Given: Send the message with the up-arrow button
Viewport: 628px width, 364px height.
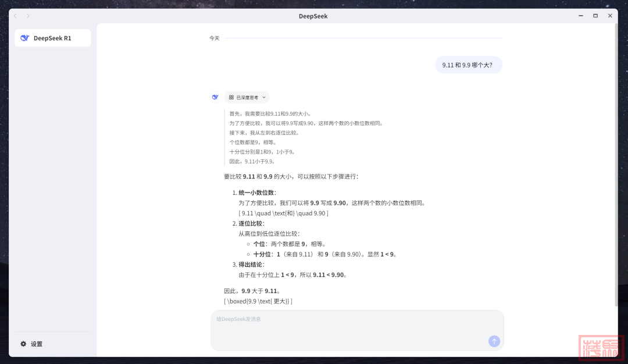Looking at the screenshot, I should coord(494,341).
